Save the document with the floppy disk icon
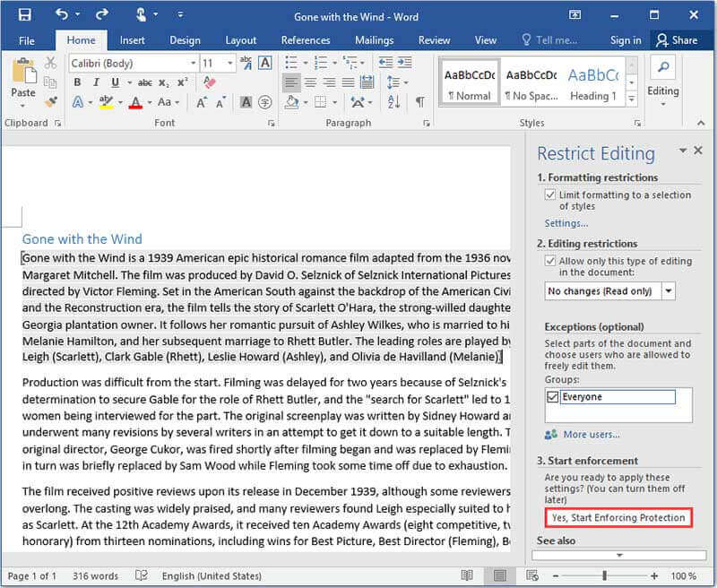This screenshot has height=588, width=717. pyautogui.click(x=25, y=15)
